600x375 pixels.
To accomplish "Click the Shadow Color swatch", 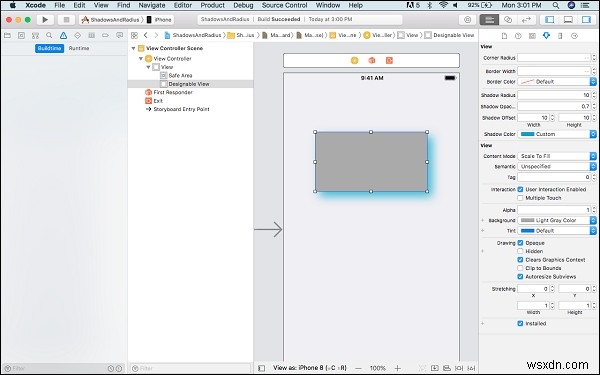I will 527,134.
